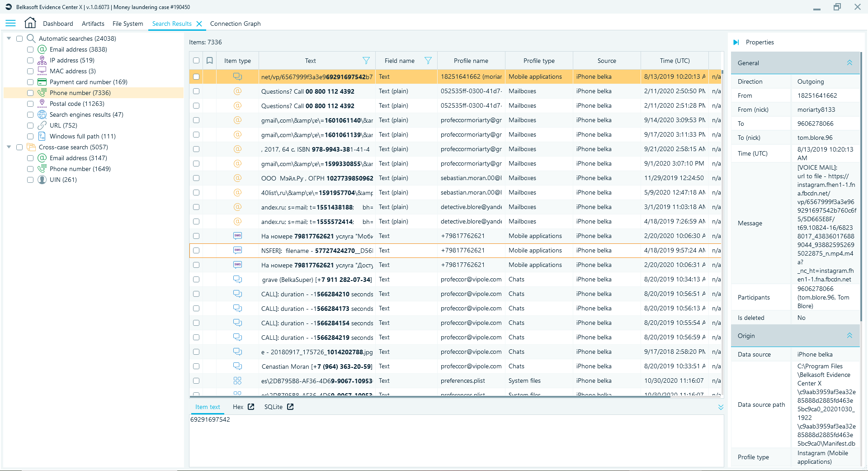The height and width of the screenshot is (471, 868).
Task: Check the Postal code (11263) checkbox
Action: (x=30, y=104)
